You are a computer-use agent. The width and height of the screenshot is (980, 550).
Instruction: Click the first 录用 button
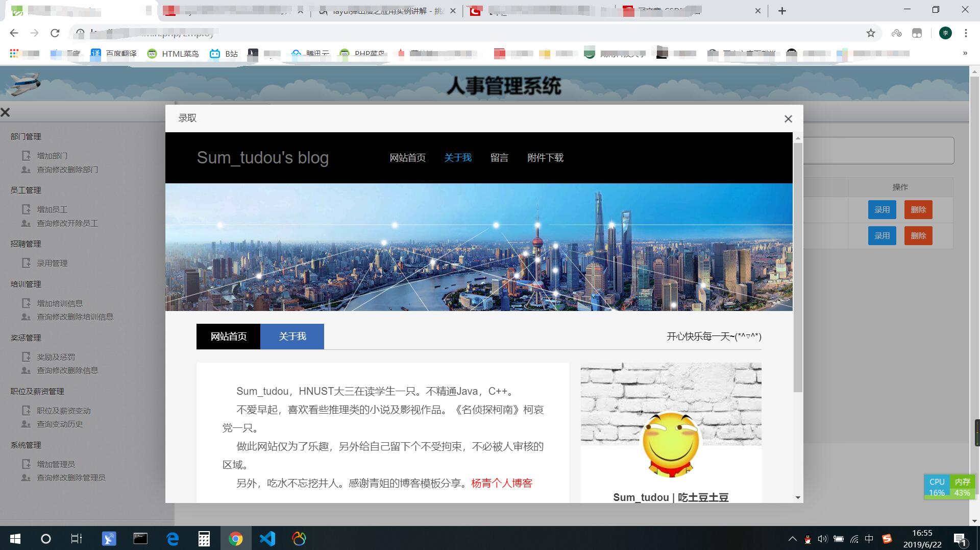click(881, 209)
